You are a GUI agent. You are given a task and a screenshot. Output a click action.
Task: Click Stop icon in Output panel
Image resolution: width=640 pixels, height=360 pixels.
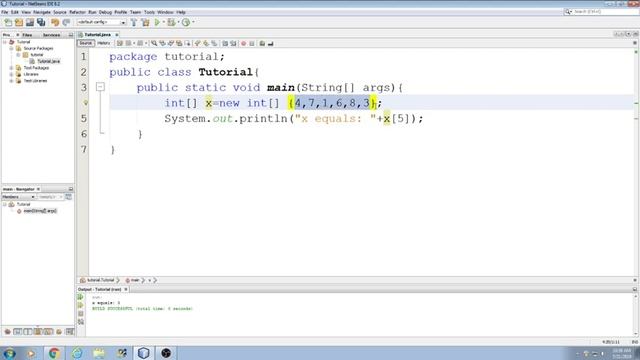pos(81,313)
